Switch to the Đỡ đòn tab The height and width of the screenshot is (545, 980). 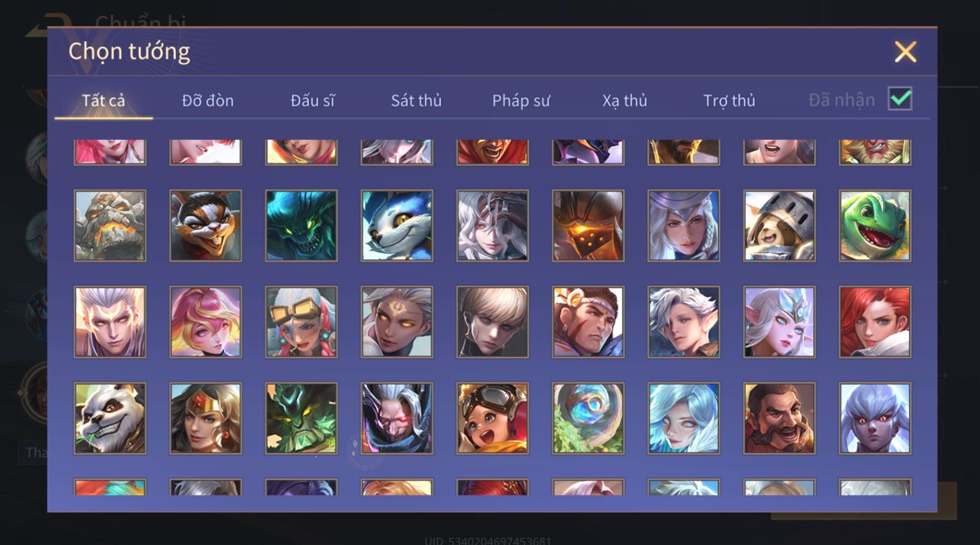(x=208, y=100)
